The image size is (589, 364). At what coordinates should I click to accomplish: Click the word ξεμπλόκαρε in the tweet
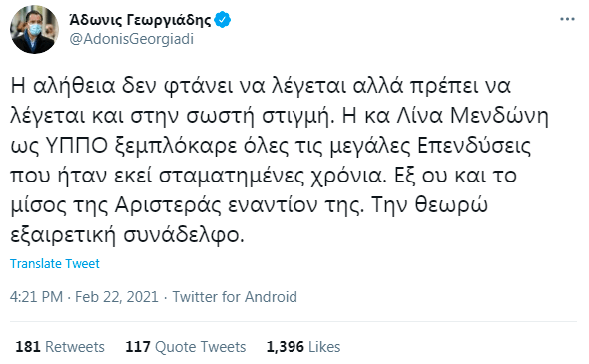coord(176,146)
